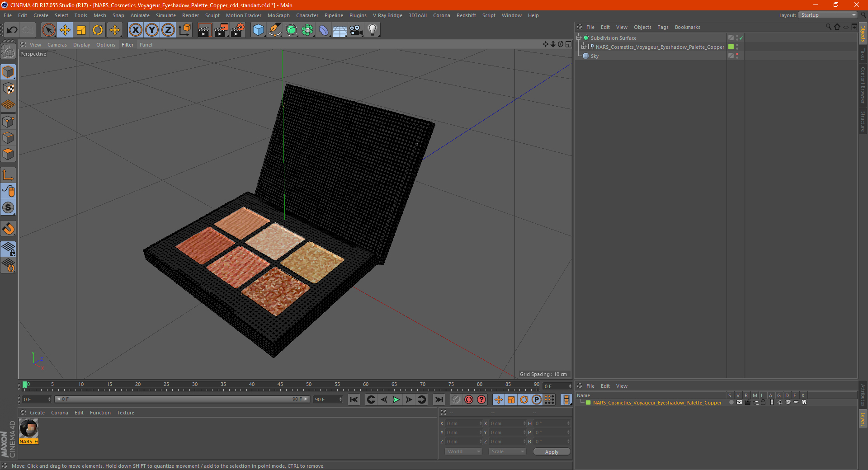The image size is (868, 470).
Task: Collapse the Subdivision Surface tree item
Action: tap(578, 38)
